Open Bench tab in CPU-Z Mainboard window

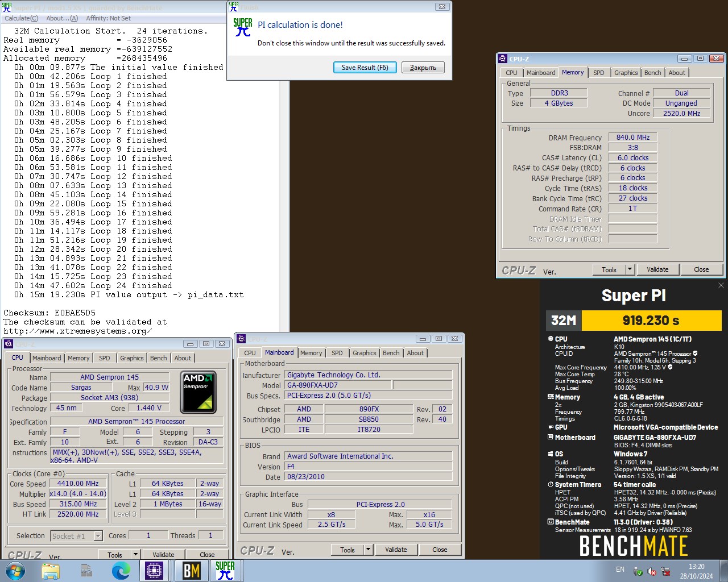pos(391,353)
